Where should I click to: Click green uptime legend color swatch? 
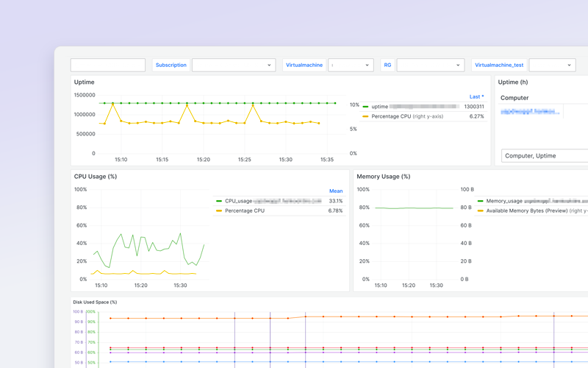point(365,107)
